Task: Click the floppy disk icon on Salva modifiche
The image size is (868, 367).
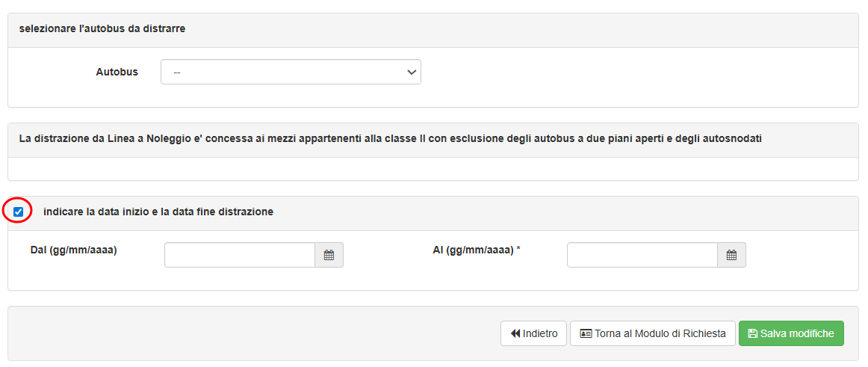Action: 752,333
